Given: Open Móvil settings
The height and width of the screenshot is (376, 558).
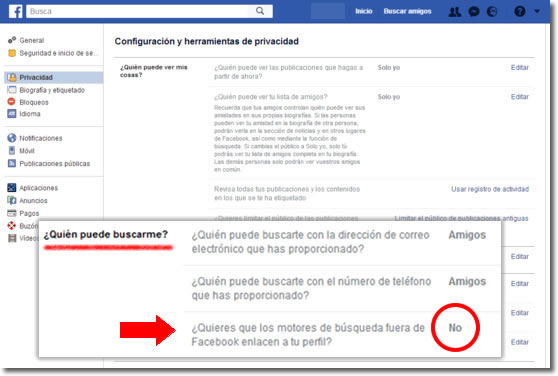Looking at the screenshot, I should click(27, 151).
